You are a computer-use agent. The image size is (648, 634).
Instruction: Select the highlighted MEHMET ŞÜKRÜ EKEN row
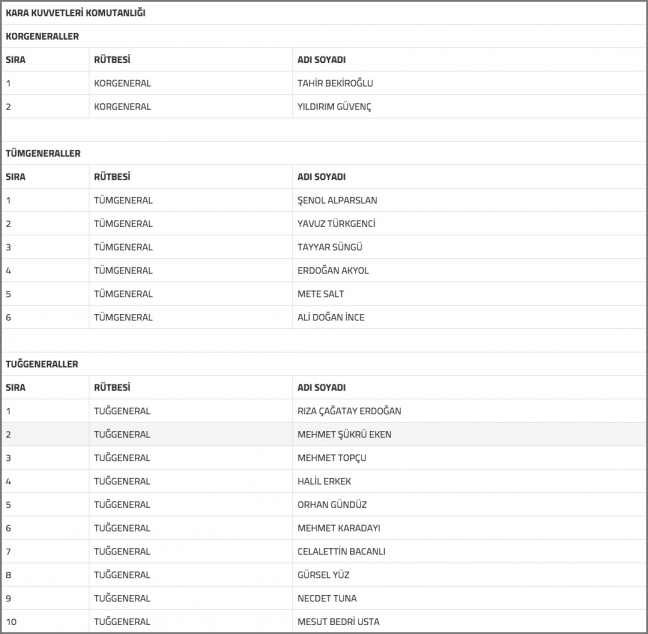coord(342,435)
